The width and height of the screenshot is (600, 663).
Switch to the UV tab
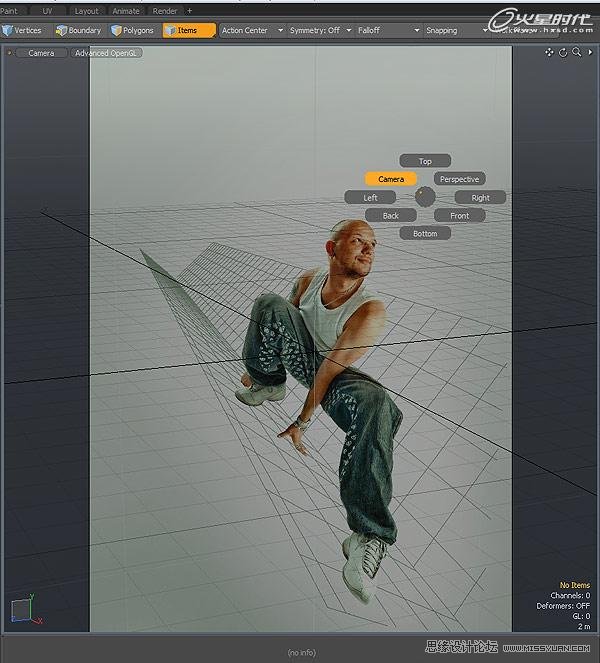47,11
